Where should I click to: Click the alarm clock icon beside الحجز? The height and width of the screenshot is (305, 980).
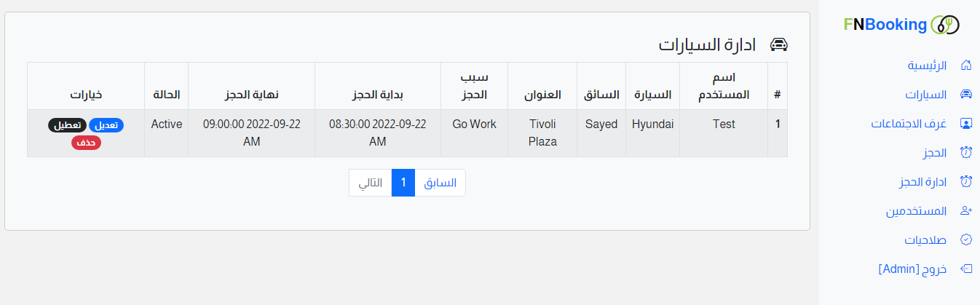[967, 153]
